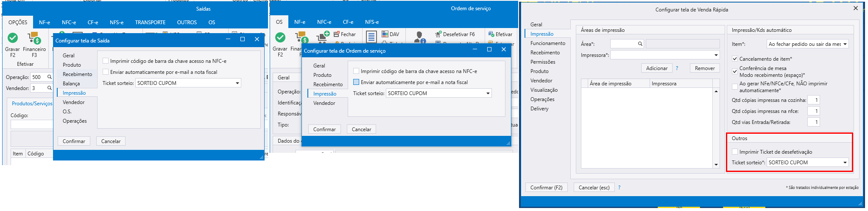Check email nota fiscal option in Saída dialog

(x=106, y=72)
